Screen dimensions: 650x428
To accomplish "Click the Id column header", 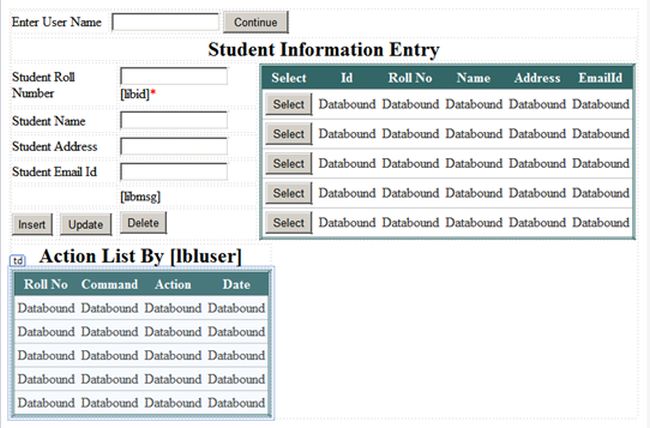I will [x=347, y=78].
